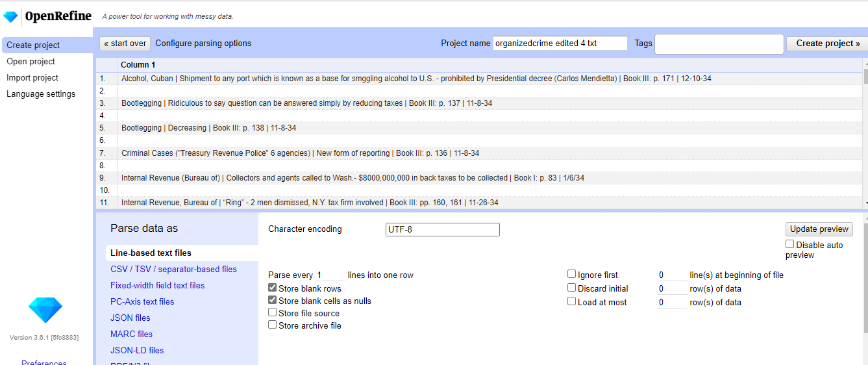Choose MARC files parser
Image resolution: width=868 pixels, height=365 pixels.
[x=131, y=334]
